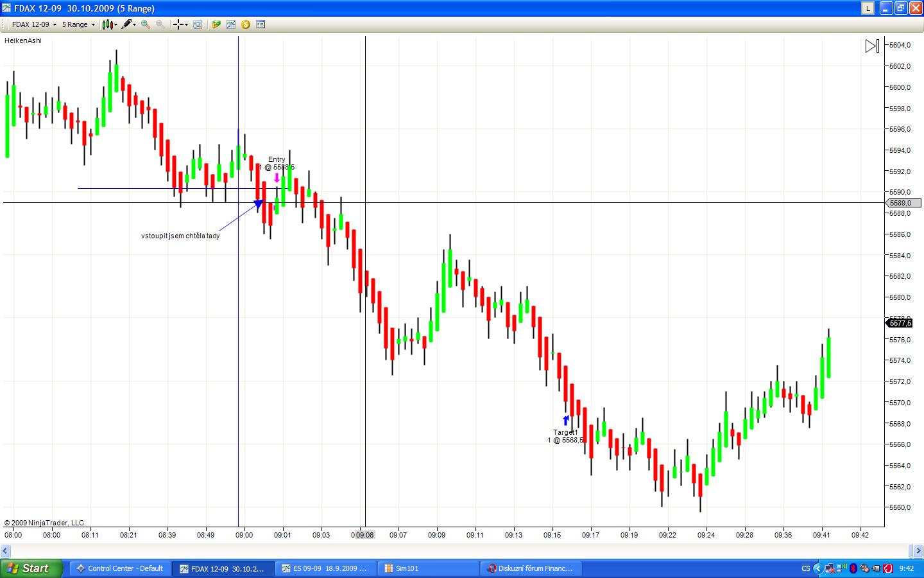The height and width of the screenshot is (578, 924).
Task: Click the L link button in title bar
Action: (x=868, y=8)
